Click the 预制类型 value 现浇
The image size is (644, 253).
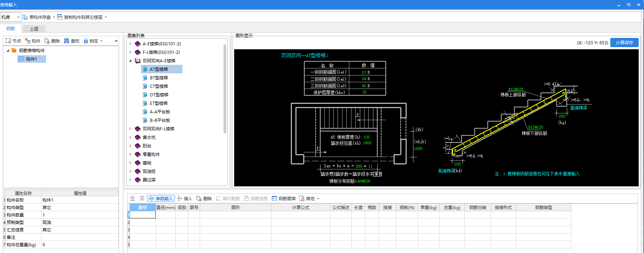[x=80, y=223]
